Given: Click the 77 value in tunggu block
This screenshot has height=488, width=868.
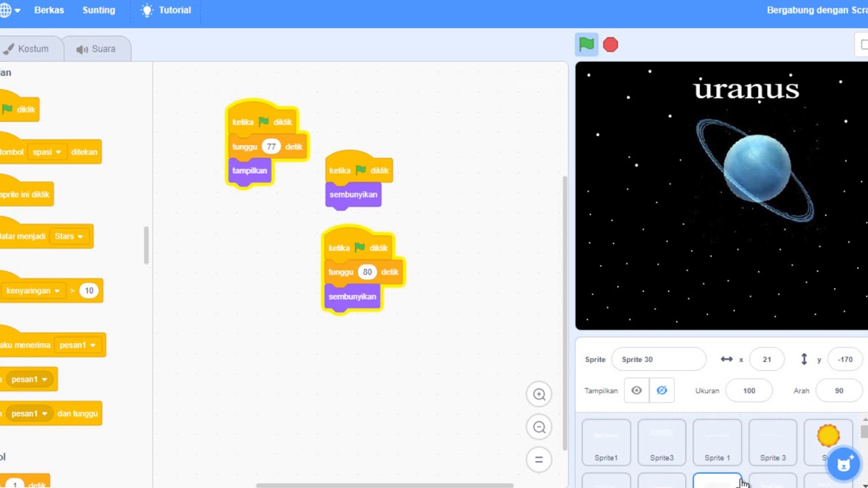Looking at the screenshot, I should 271,146.
